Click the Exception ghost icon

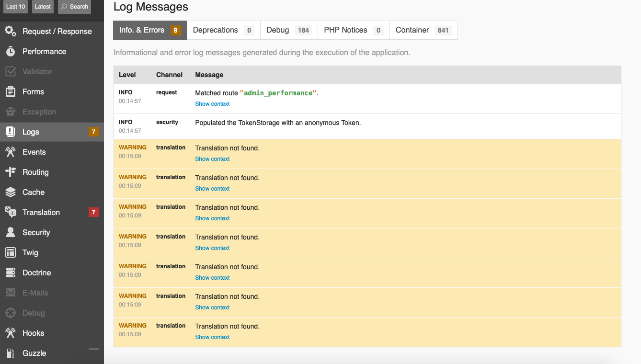pyautogui.click(x=11, y=112)
